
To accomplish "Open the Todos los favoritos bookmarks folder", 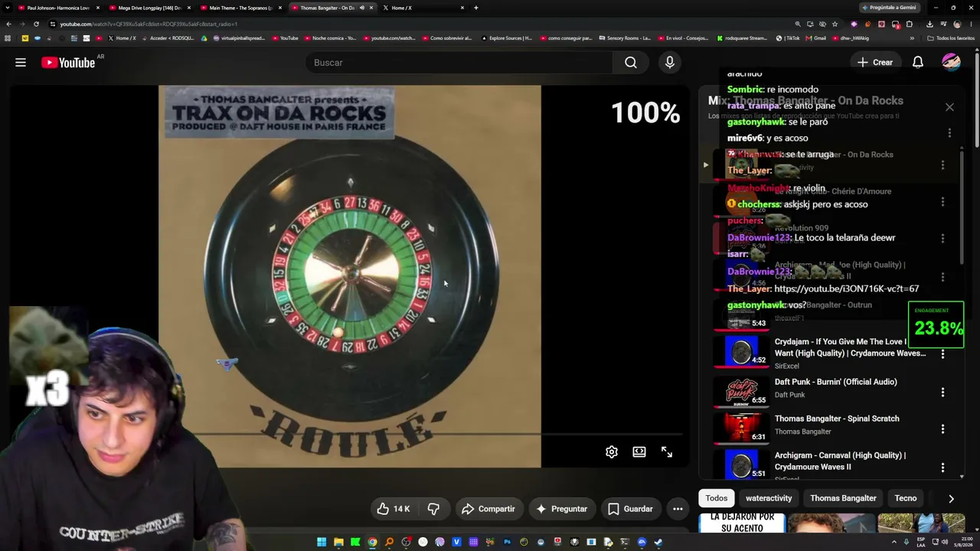I will click(952, 37).
